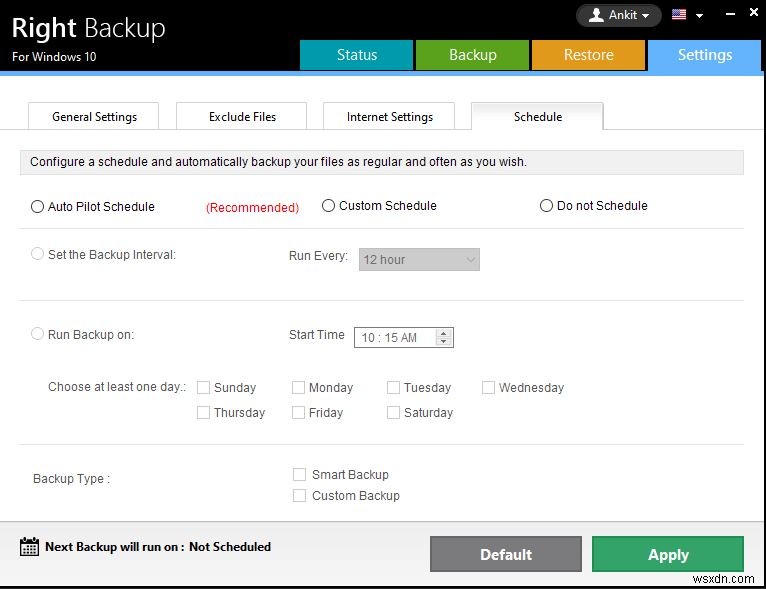
Task: Click the US flag language icon
Action: (x=679, y=15)
